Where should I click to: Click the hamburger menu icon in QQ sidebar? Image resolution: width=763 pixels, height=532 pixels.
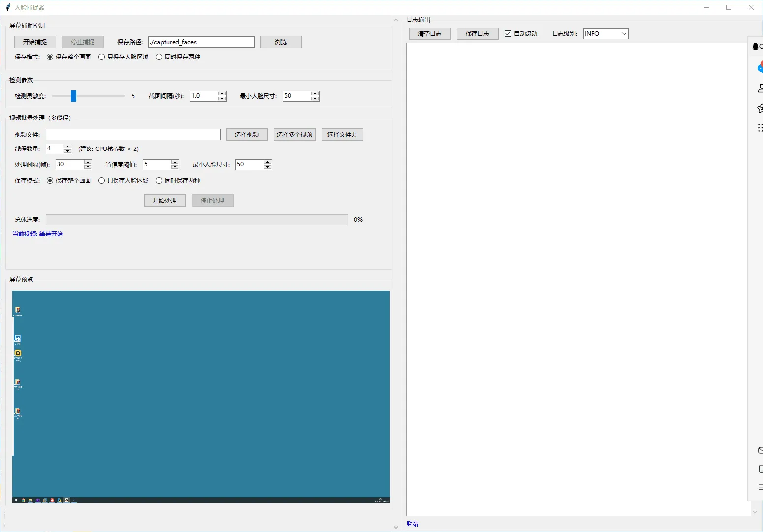pos(760,487)
